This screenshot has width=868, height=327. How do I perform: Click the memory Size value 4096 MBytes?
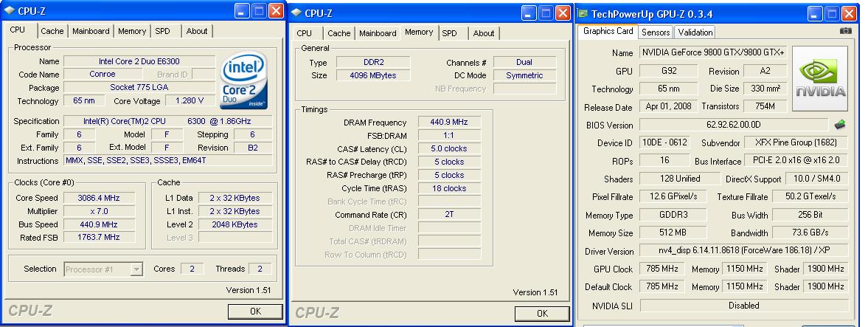pyautogui.click(x=372, y=75)
